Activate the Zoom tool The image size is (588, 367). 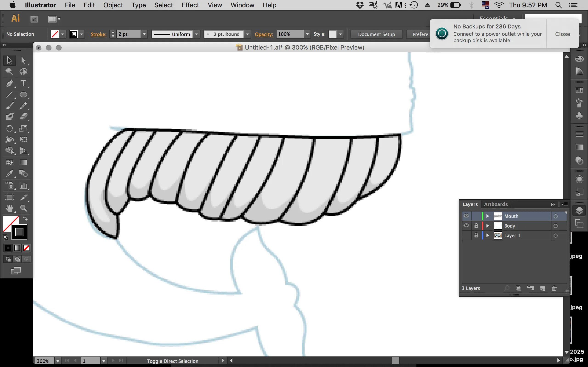[24, 208]
